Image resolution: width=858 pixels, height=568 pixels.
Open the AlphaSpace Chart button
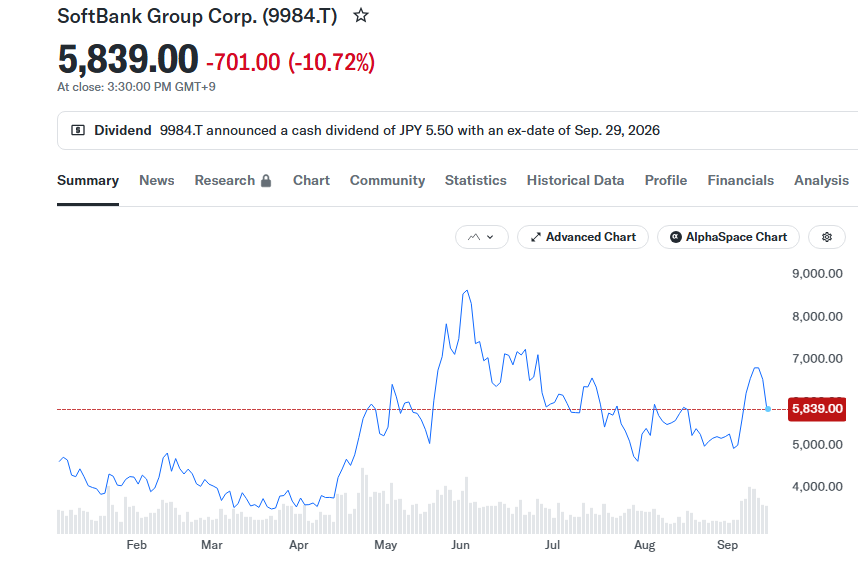pos(728,237)
